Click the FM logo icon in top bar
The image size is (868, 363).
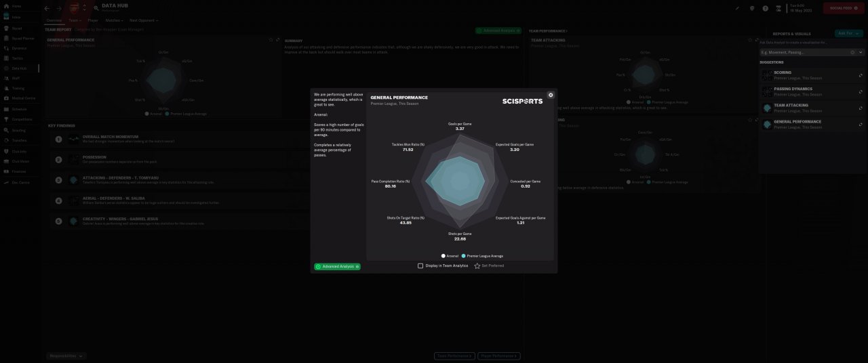[779, 9]
